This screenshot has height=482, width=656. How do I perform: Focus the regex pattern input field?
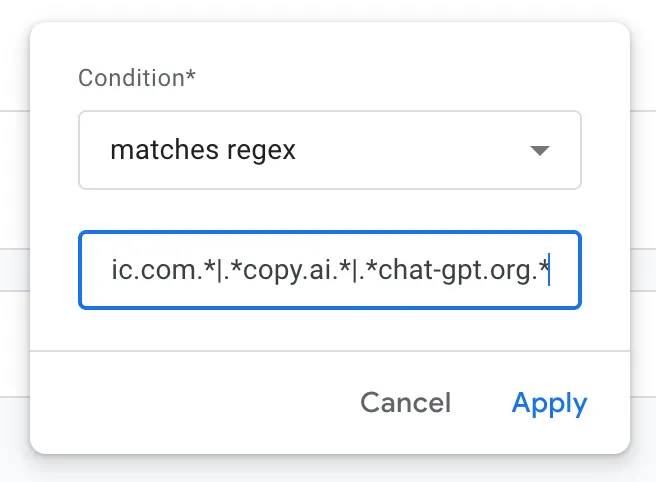point(330,270)
